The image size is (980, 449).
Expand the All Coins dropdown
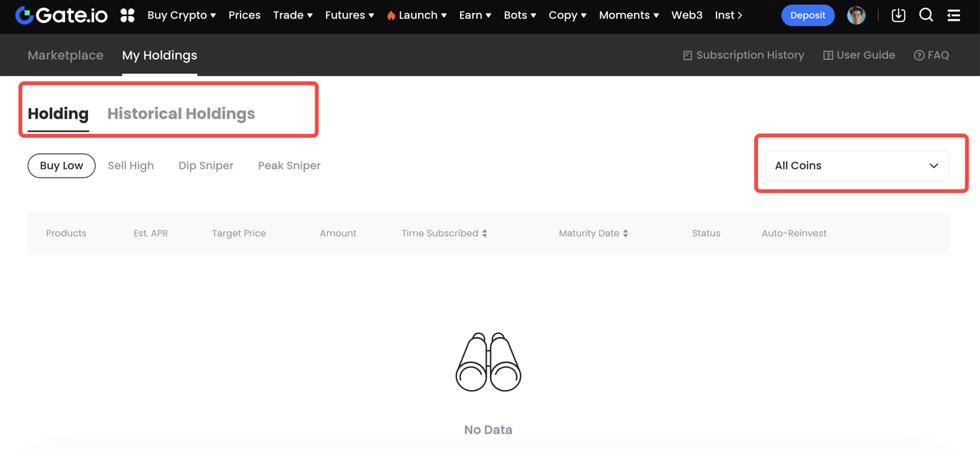click(856, 166)
